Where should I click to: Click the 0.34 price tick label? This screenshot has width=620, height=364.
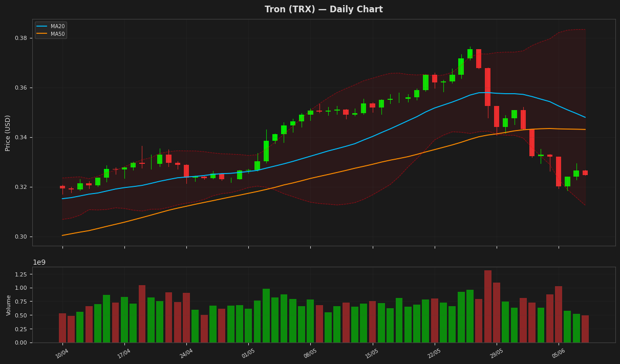click(21, 138)
